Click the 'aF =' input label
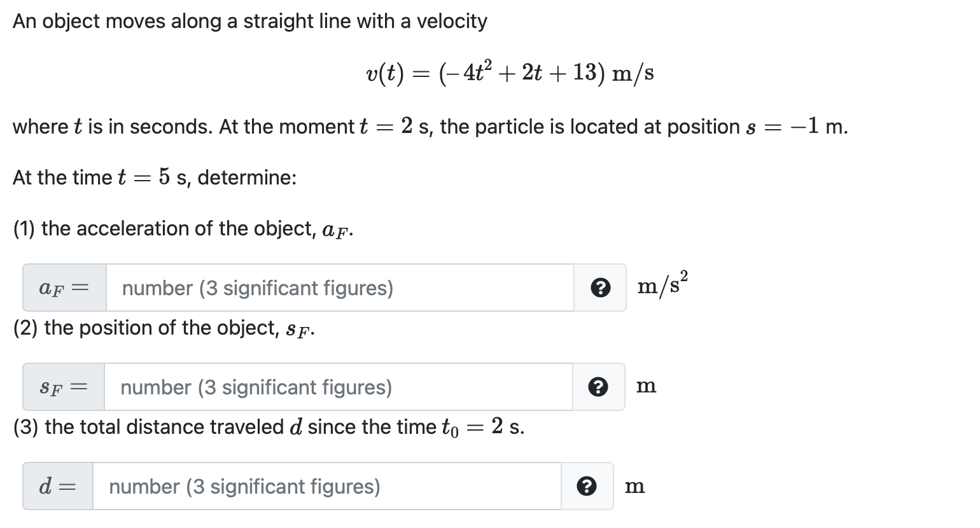This screenshot has width=980, height=528. coord(64,288)
